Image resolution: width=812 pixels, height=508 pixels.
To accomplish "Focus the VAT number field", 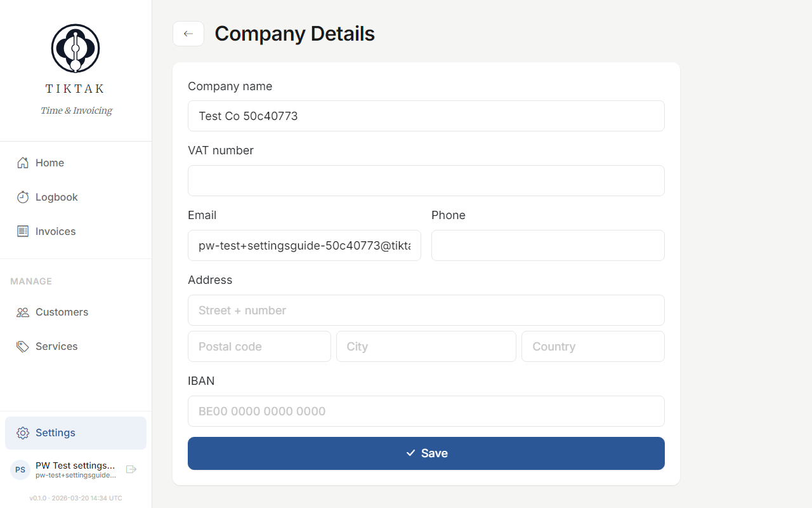I will click(x=426, y=180).
